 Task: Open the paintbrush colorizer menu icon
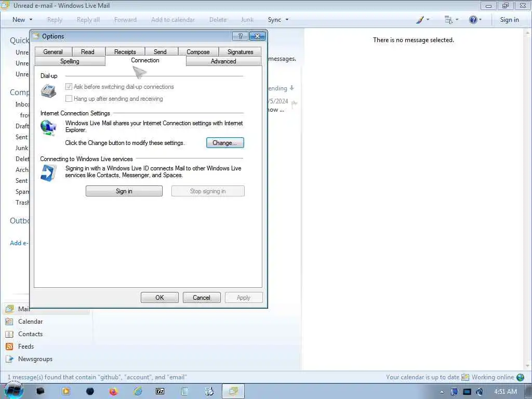[x=420, y=20]
